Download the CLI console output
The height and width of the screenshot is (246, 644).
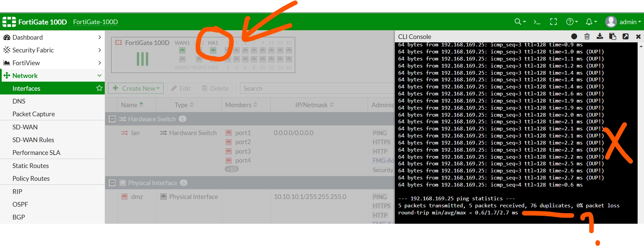pos(600,36)
